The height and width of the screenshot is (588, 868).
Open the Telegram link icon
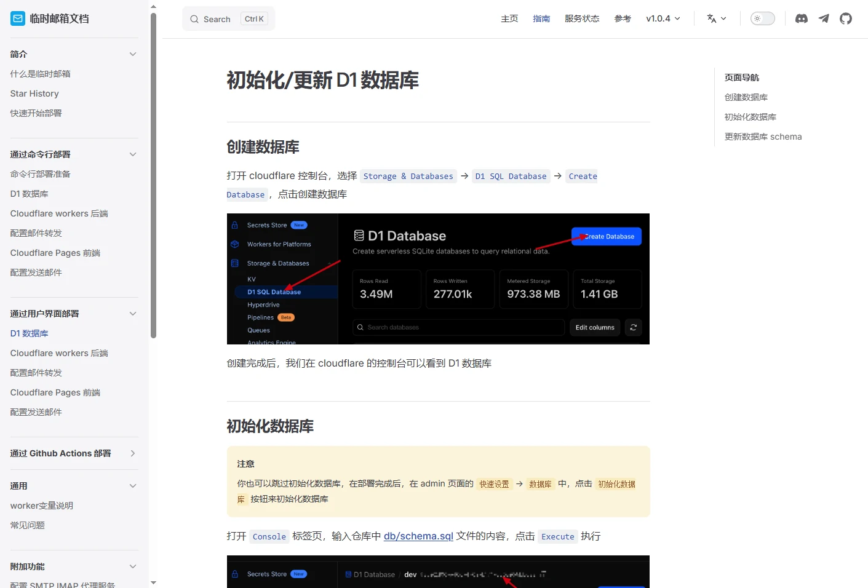(x=824, y=18)
